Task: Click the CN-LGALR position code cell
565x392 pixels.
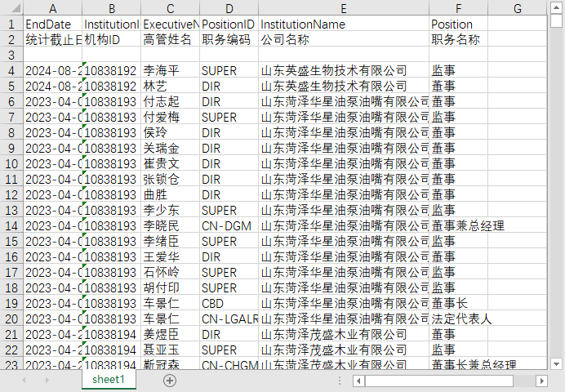Action: [x=229, y=318]
